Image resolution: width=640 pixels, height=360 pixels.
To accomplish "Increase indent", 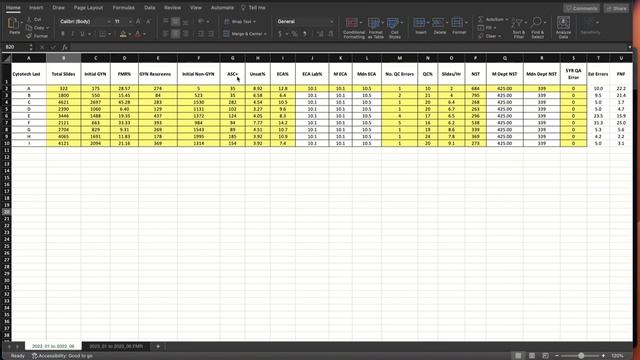I will point(211,34).
